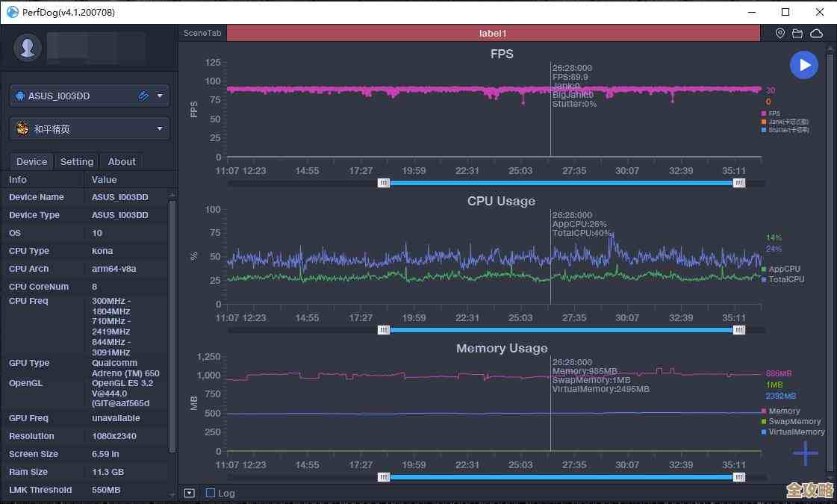837x504 pixels.
Task: Open the About tab
Action: pos(122,161)
